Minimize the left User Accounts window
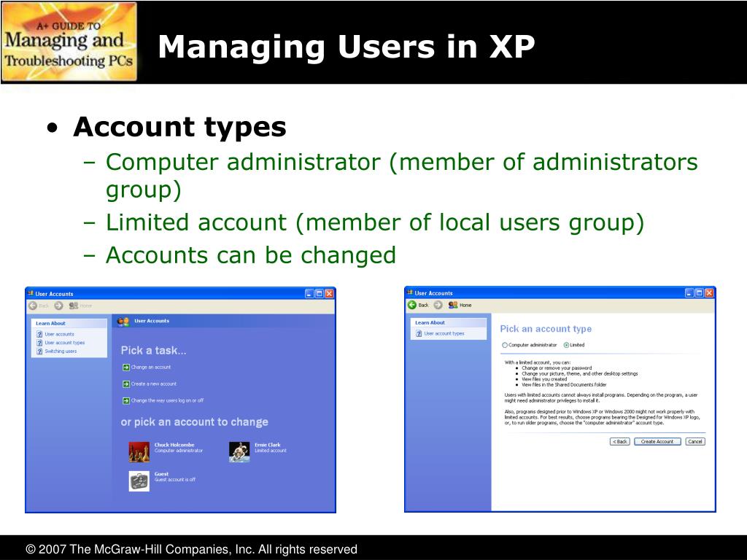This screenshot has width=747, height=560. [309, 294]
